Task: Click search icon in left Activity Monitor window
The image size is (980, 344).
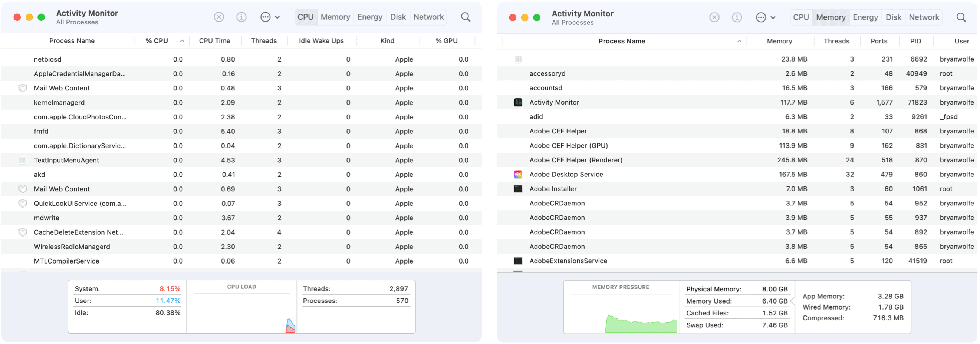Action: 466,17
